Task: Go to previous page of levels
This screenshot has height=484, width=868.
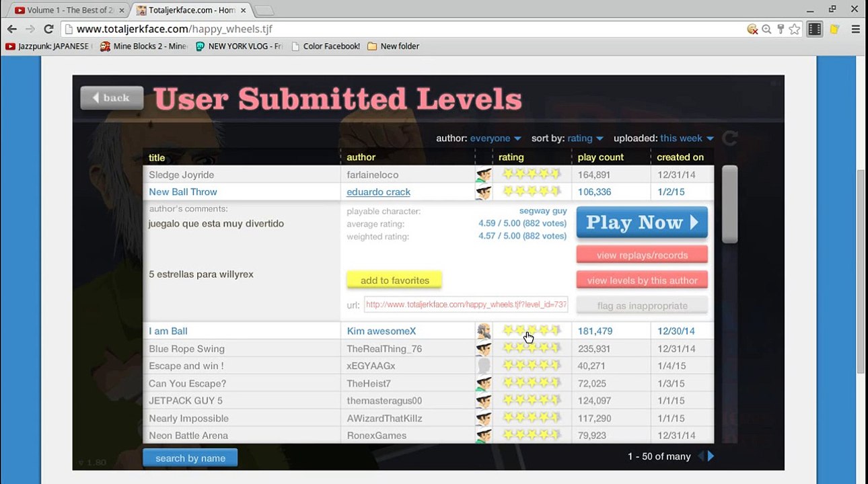Action: point(700,456)
